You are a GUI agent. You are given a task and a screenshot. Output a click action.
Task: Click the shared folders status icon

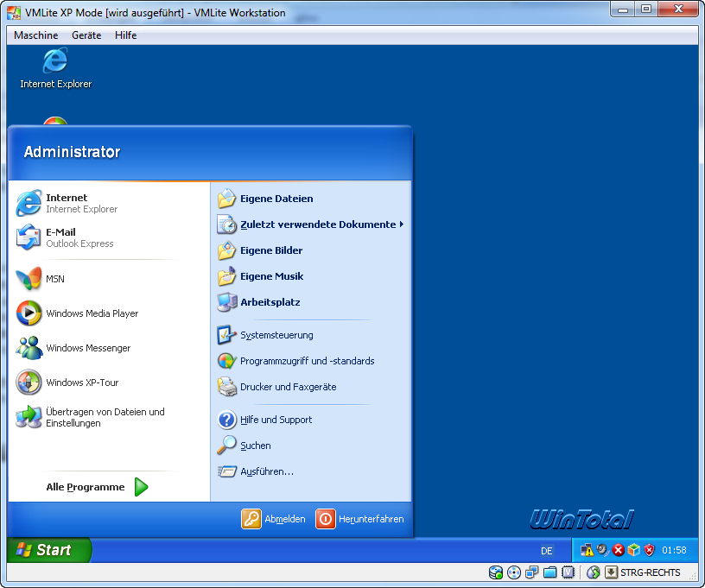[549, 572]
